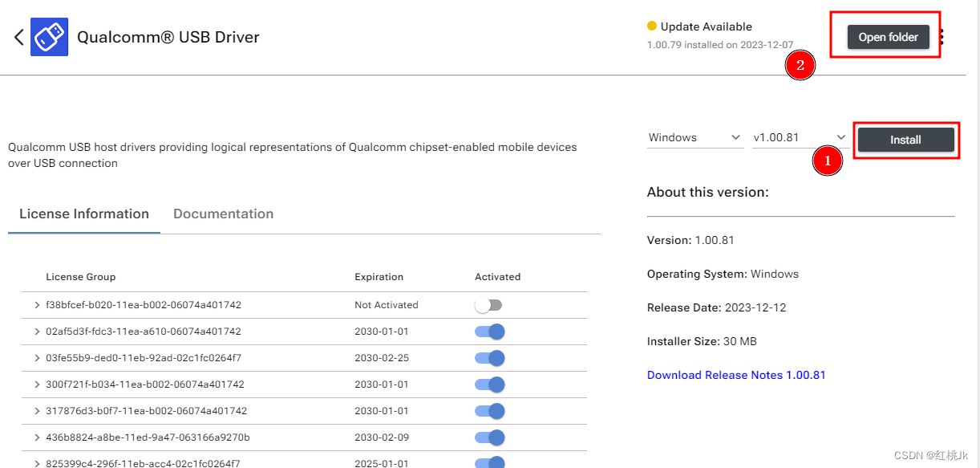Click the Not Activated expiration cell
Image resolution: width=980 pixels, height=468 pixels.
(387, 305)
